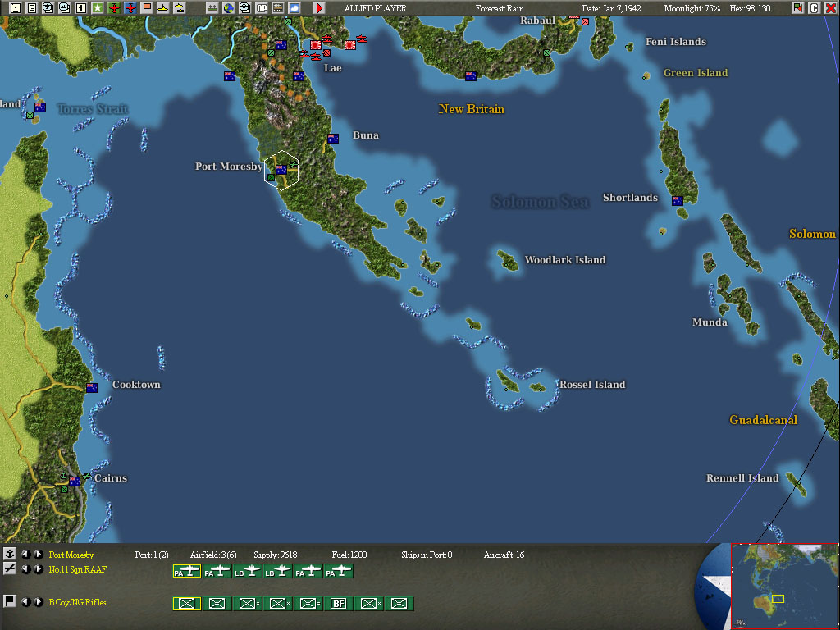Go to previous base with left arrow by Port Moresby
840x630 pixels.
(x=25, y=554)
